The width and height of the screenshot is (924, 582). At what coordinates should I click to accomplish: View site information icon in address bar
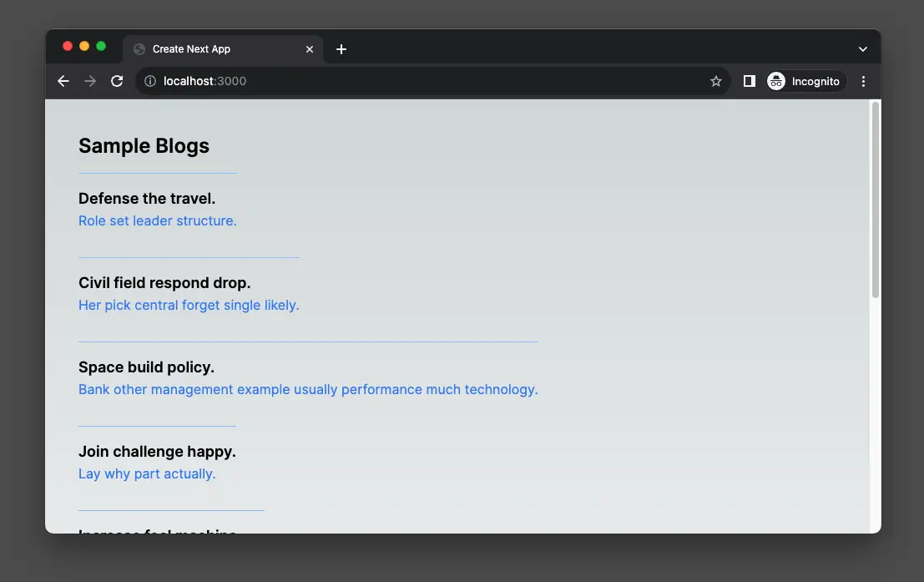pos(150,81)
